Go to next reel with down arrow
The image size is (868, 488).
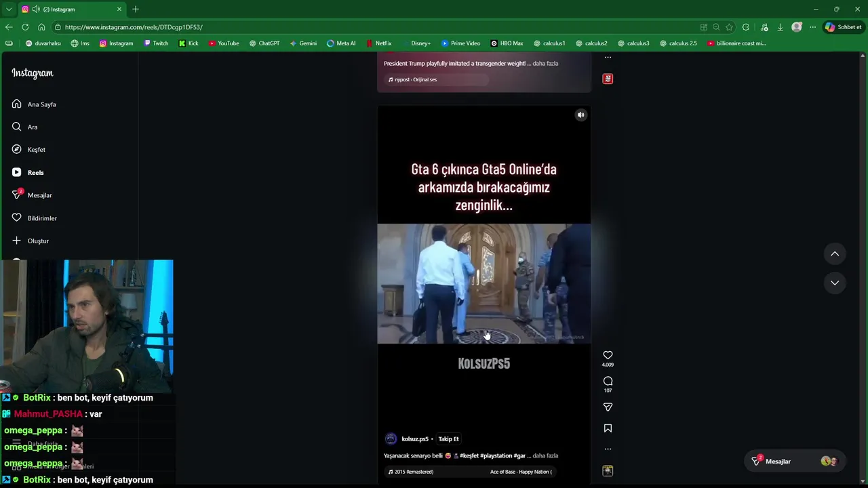tap(835, 283)
